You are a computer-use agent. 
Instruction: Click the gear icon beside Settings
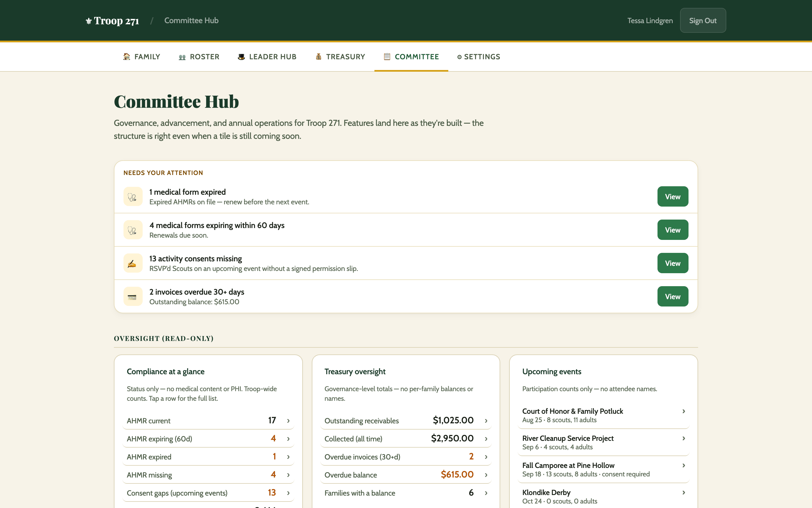click(x=459, y=57)
